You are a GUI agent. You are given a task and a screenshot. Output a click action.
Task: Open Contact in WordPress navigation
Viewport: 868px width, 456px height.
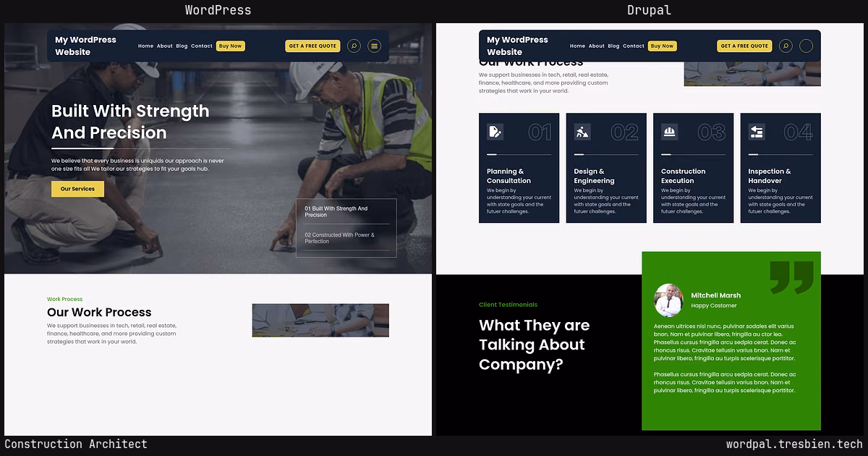[x=202, y=46]
